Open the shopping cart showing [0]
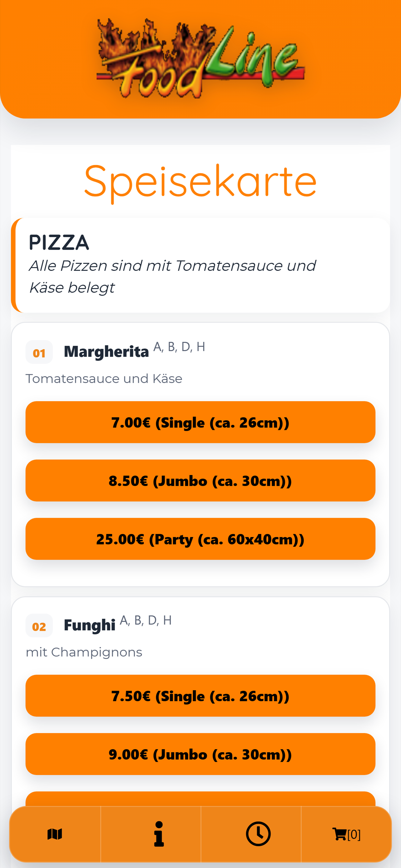Screen dimensions: 401x868 pos(346,834)
